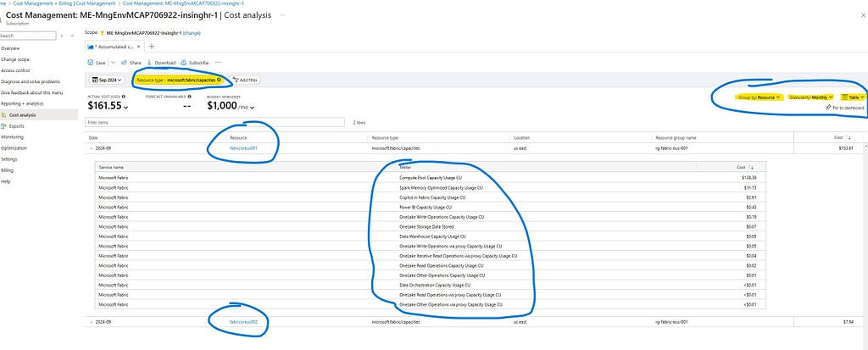
Task: Focus the Filter items field
Action: pos(214,122)
